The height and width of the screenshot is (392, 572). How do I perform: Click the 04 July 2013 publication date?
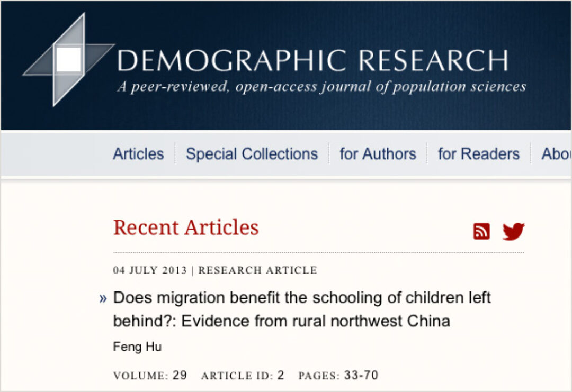click(150, 270)
